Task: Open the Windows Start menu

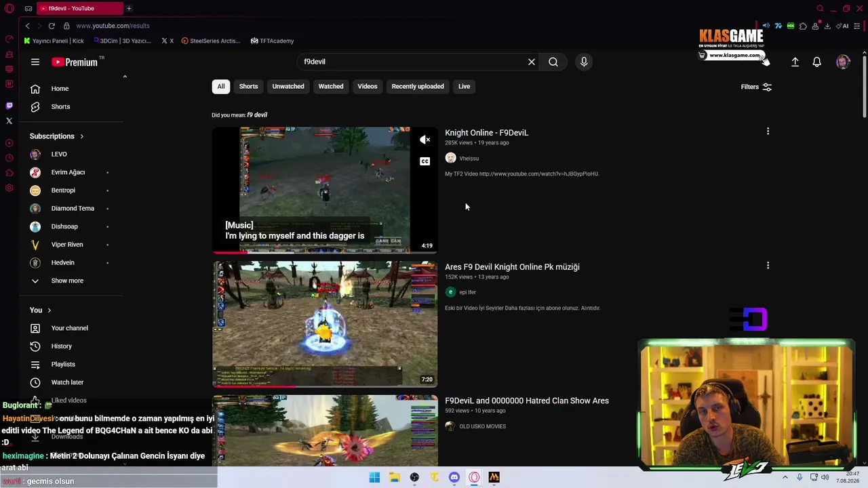Action: [374, 477]
